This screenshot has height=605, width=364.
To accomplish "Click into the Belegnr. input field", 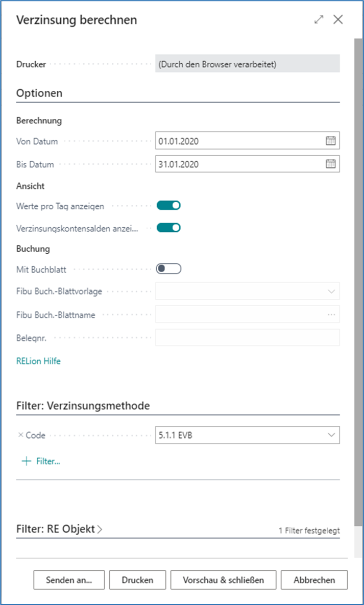I will pos(247,337).
